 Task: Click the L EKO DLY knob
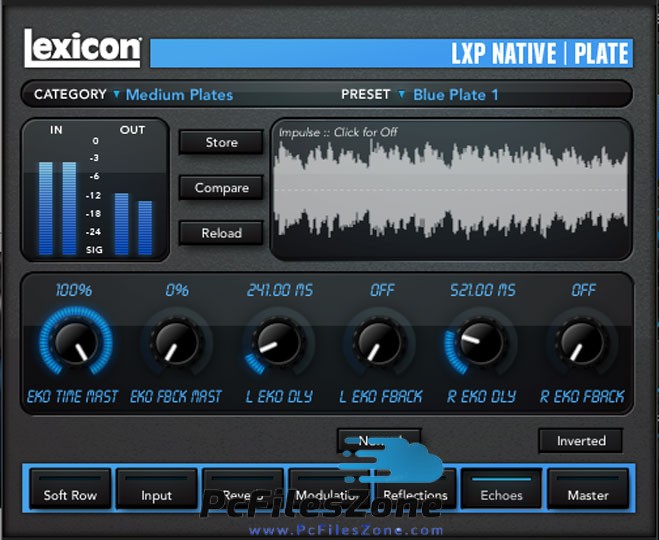click(x=277, y=343)
